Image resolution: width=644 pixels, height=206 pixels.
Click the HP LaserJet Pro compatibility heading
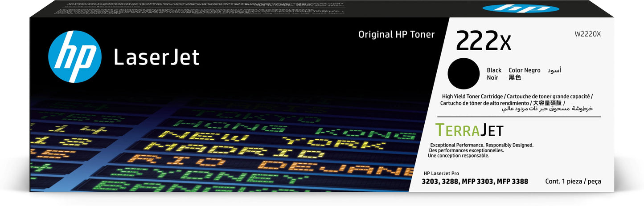tap(447, 173)
